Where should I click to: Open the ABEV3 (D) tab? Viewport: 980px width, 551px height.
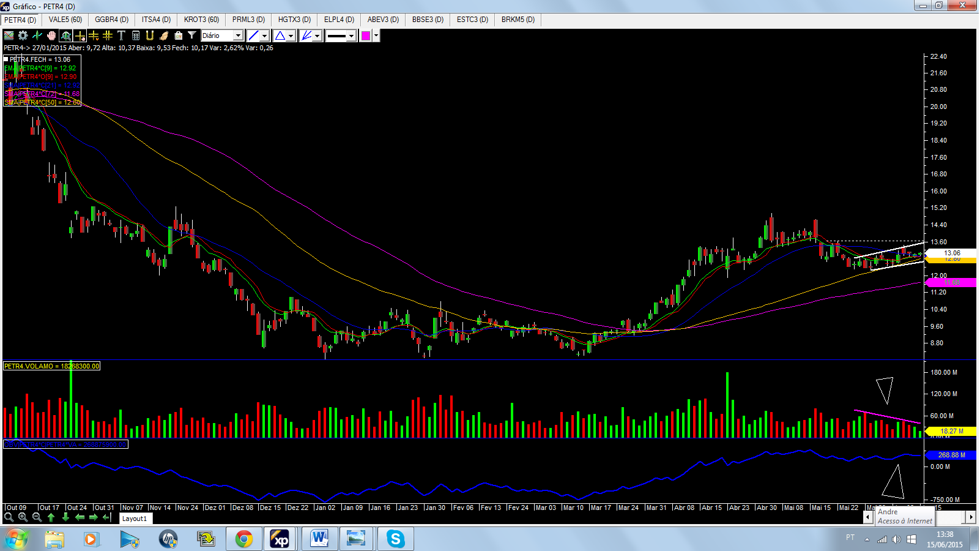click(x=384, y=20)
